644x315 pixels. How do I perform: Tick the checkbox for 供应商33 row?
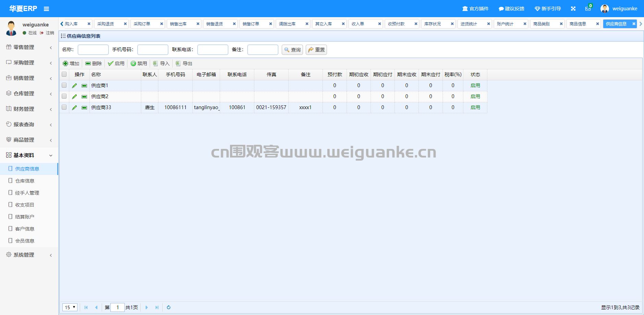[x=64, y=107]
